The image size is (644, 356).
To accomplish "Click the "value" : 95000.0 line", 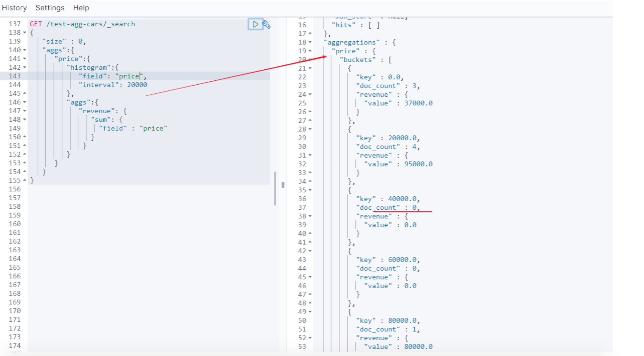I will 398,164.
